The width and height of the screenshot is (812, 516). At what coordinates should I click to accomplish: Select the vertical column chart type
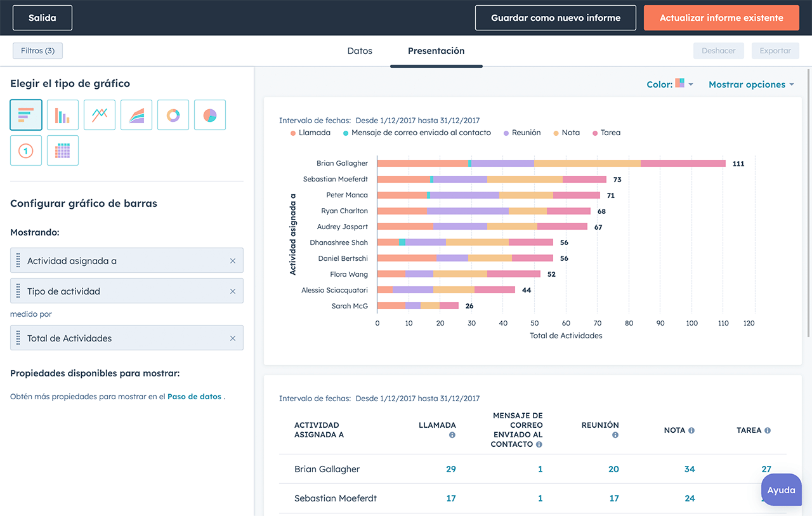pos(63,115)
